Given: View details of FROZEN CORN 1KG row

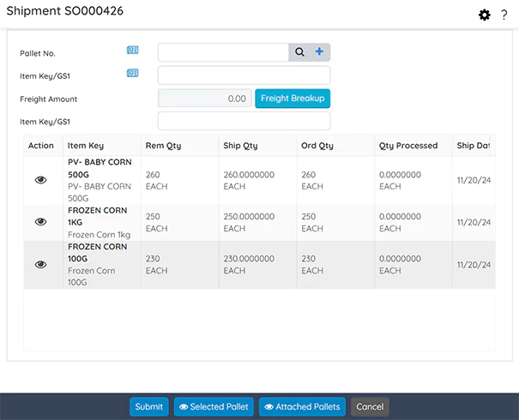Looking at the screenshot, I should point(40,222).
